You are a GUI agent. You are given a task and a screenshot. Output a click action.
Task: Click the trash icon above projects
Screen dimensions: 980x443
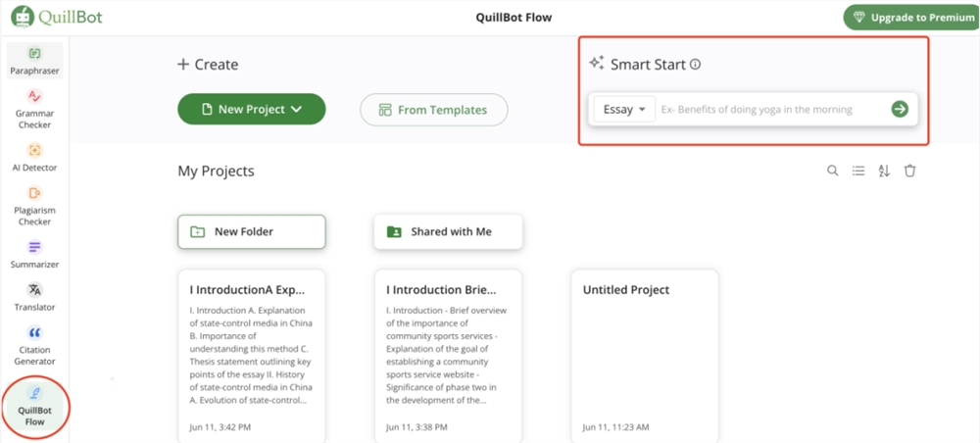pyautogui.click(x=909, y=171)
